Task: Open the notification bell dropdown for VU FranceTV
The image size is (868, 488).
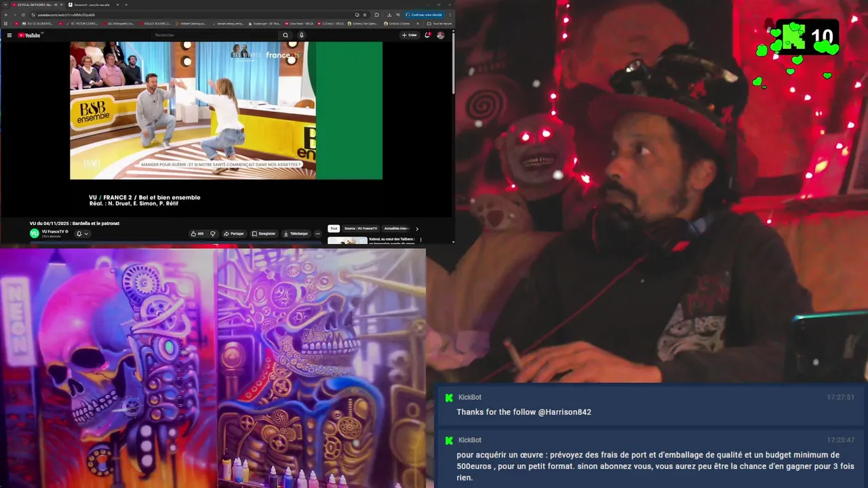Action: click(81, 234)
